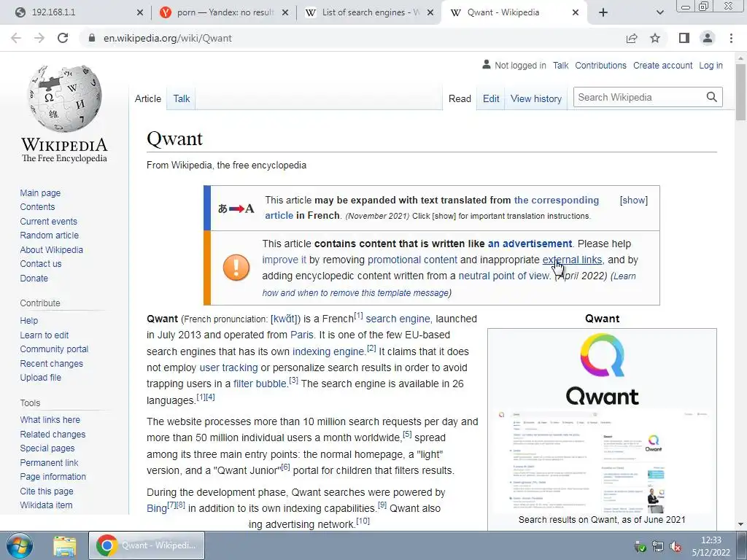Close the Yandex tab

(285, 12)
